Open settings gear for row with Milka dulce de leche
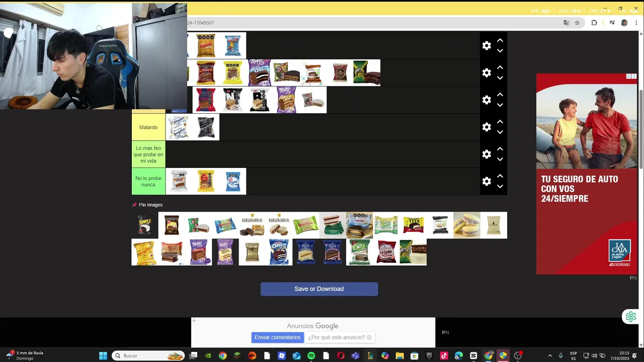 [x=487, y=100]
